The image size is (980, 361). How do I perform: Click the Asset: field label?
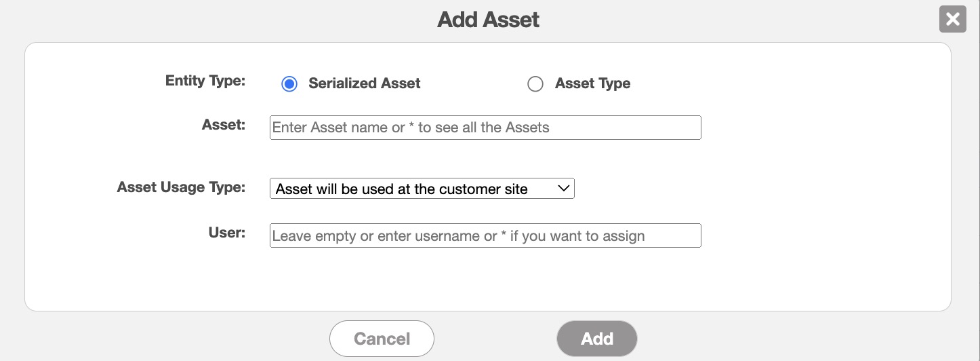(224, 125)
